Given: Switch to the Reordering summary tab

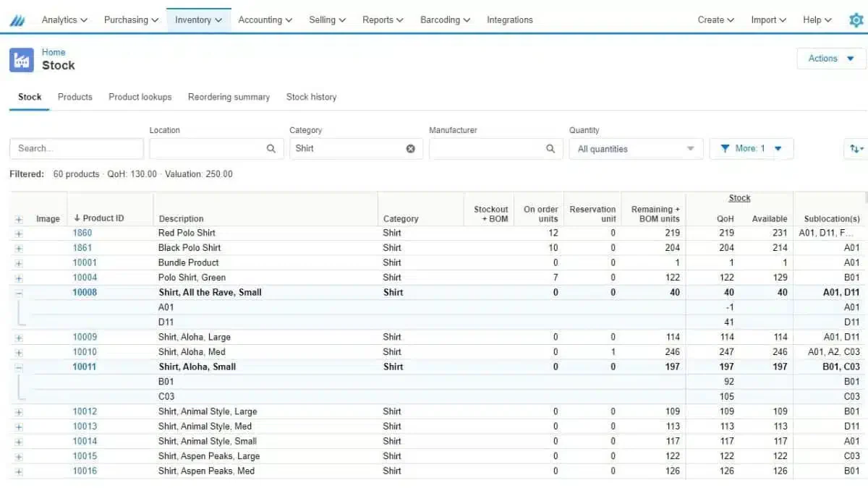Looking at the screenshot, I should [x=229, y=97].
